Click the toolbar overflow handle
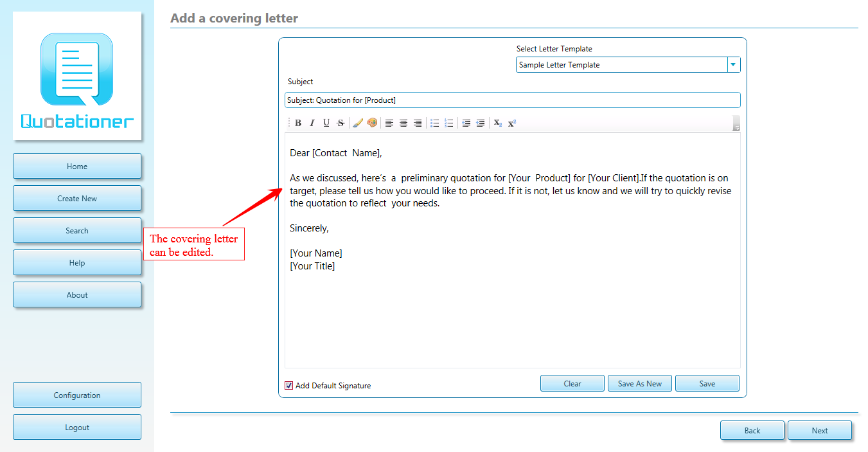Viewport: 868px width, 452px height. coord(736,123)
